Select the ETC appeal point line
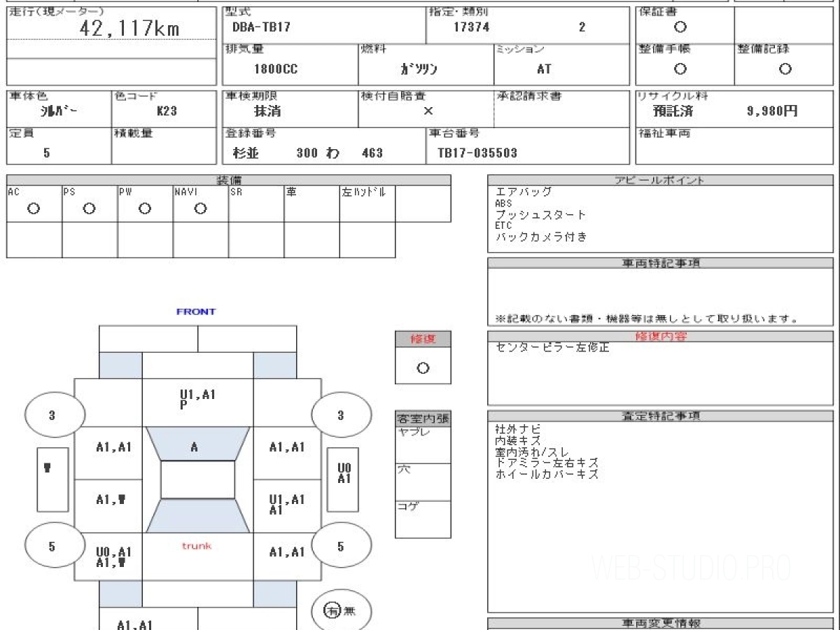Viewport: 840px width, 630px height. [504, 225]
